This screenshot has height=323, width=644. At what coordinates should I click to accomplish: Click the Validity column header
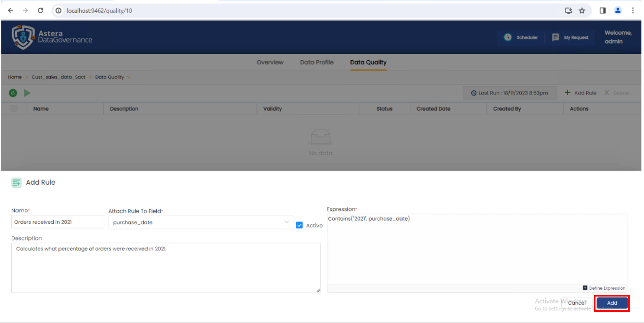pos(272,109)
